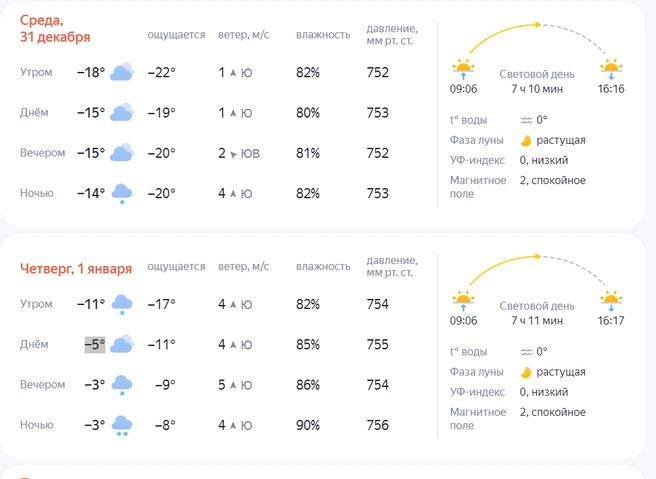Image resolution: width=656 pixels, height=479 pixels.
Task: Click the давление column header for Wednesday
Action: coord(392,35)
